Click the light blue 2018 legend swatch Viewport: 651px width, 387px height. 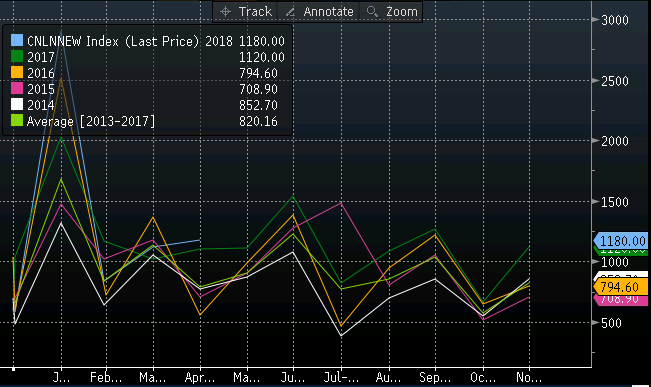pyautogui.click(x=17, y=40)
